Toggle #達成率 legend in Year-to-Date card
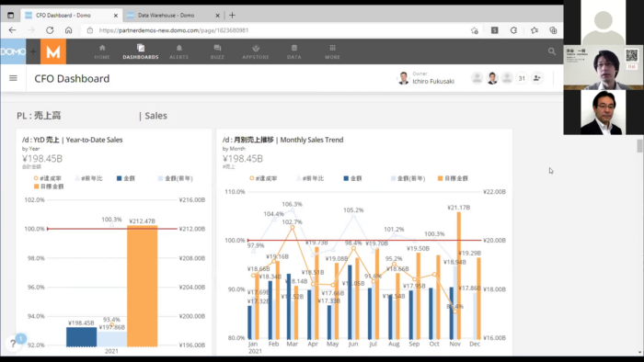The image size is (644, 362). (x=48, y=178)
